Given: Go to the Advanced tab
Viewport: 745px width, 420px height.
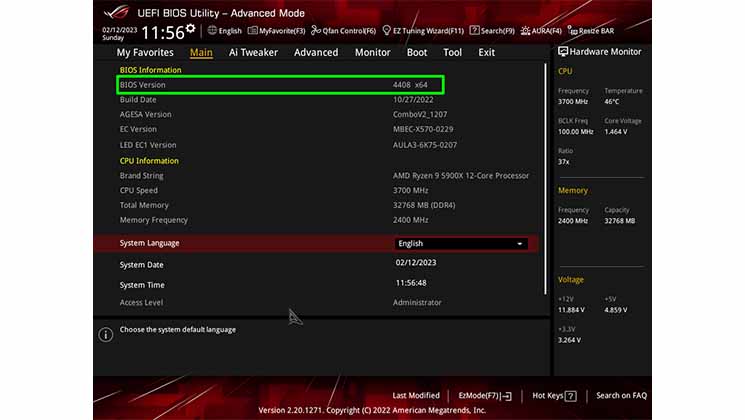Looking at the screenshot, I should (316, 52).
